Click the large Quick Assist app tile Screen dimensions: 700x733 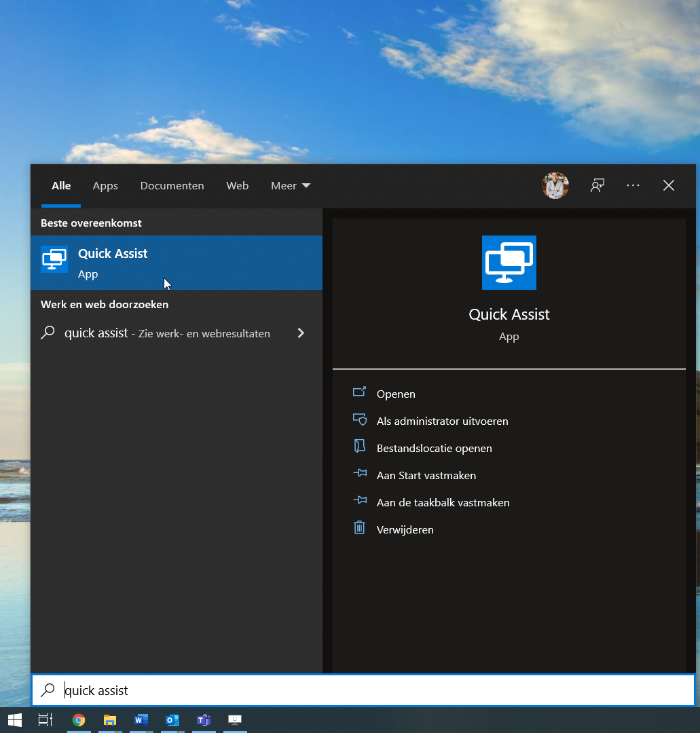click(x=509, y=262)
